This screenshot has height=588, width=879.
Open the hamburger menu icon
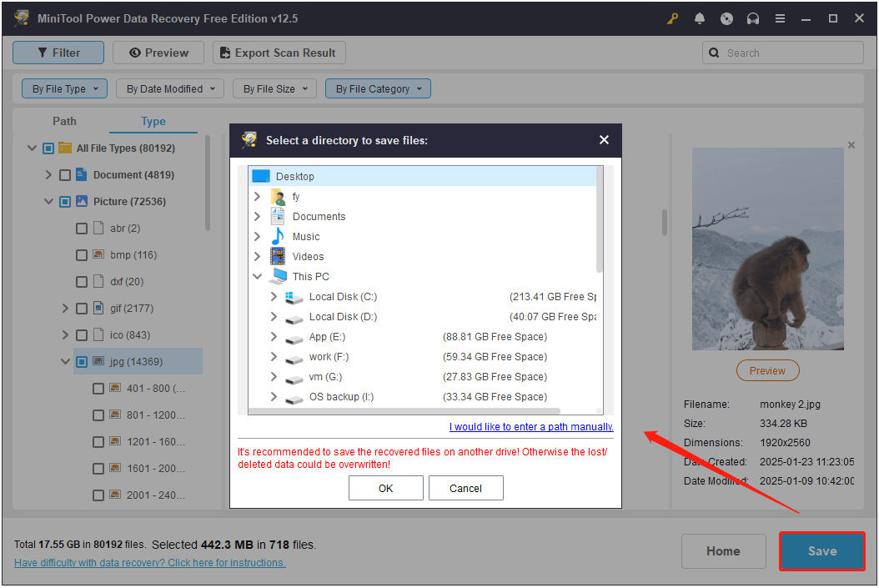coord(780,18)
